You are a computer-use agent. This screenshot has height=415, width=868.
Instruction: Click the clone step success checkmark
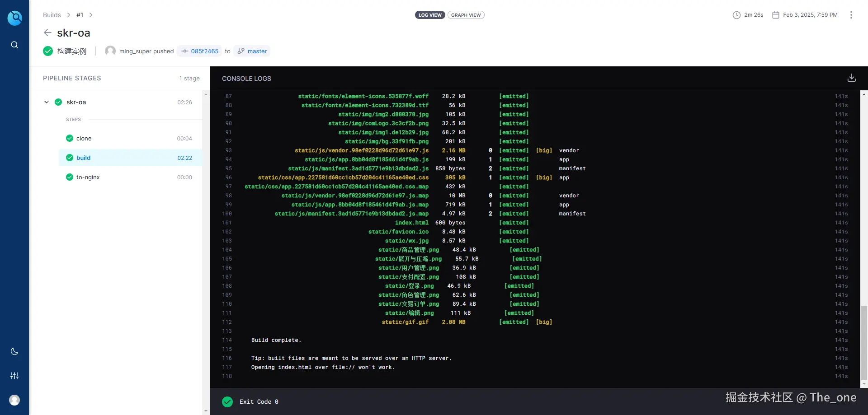(70, 138)
